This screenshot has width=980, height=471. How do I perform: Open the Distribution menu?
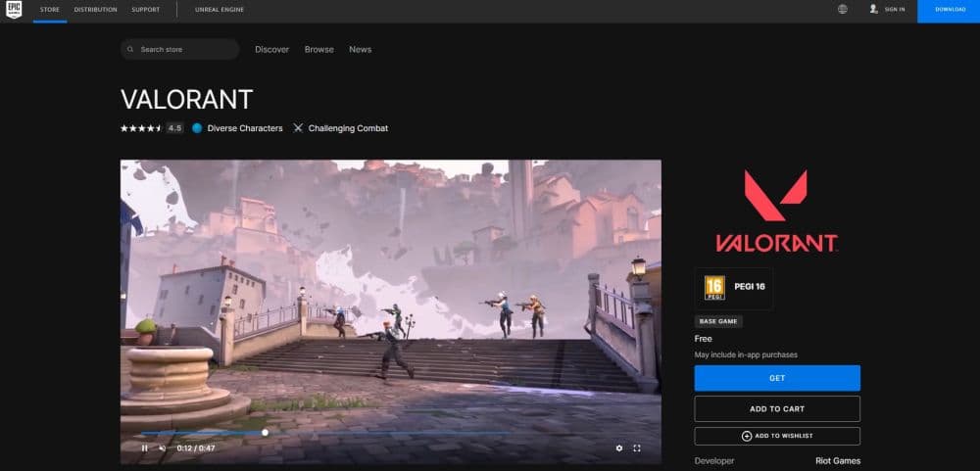pyautogui.click(x=95, y=10)
